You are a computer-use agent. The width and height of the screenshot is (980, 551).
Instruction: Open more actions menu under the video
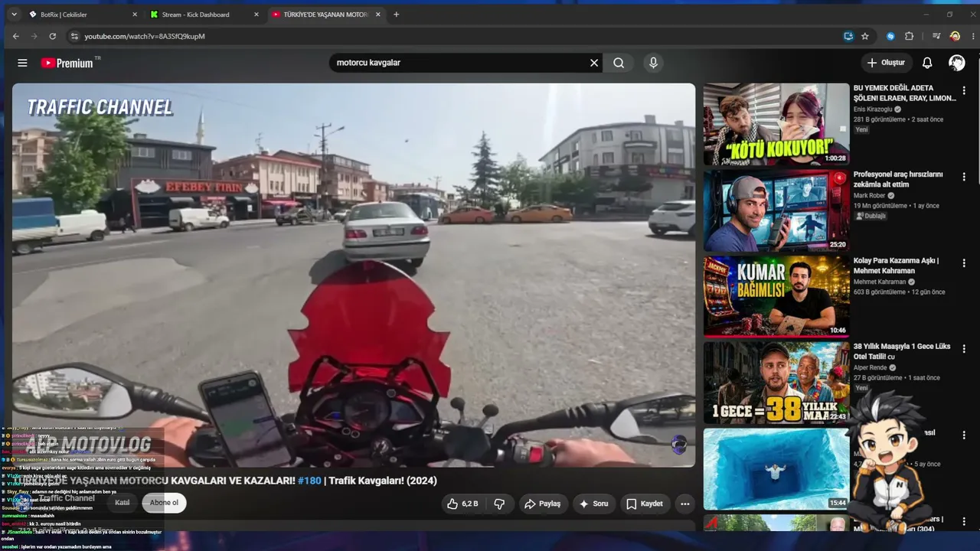coord(685,504)
